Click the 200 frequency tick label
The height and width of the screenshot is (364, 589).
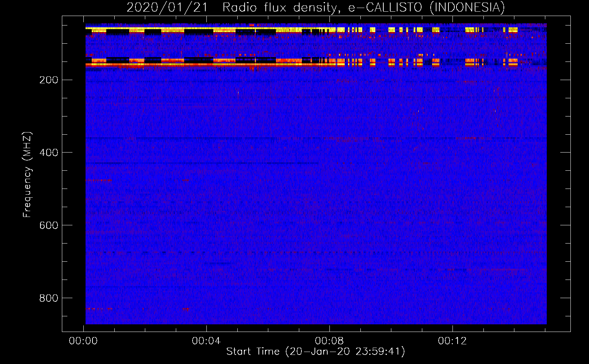click(x=49, y=80)
